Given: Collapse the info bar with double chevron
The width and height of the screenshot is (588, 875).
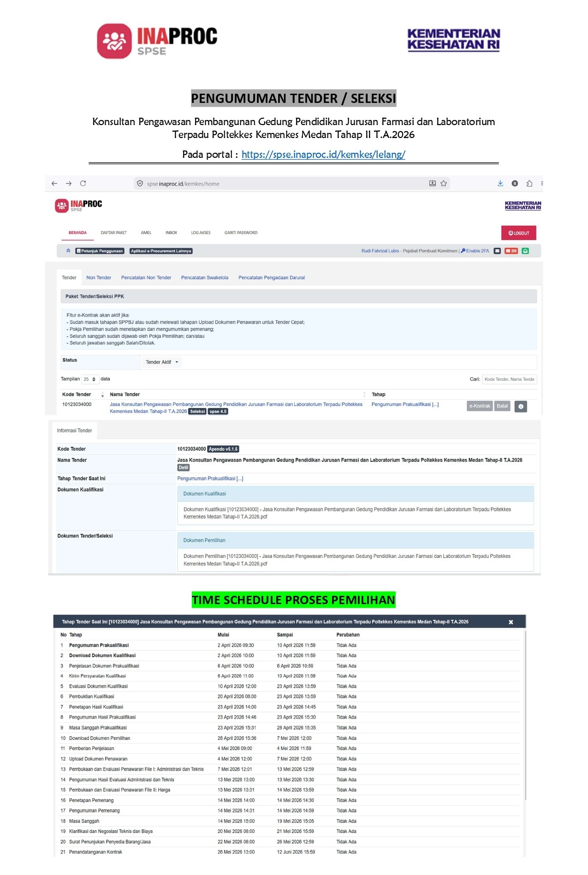Looking at the screenshot, I should [68, 251].
